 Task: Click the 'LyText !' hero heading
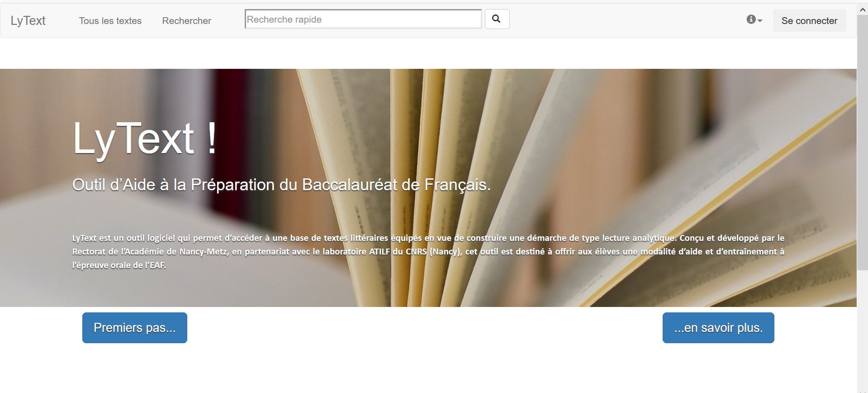coord(145,139)
